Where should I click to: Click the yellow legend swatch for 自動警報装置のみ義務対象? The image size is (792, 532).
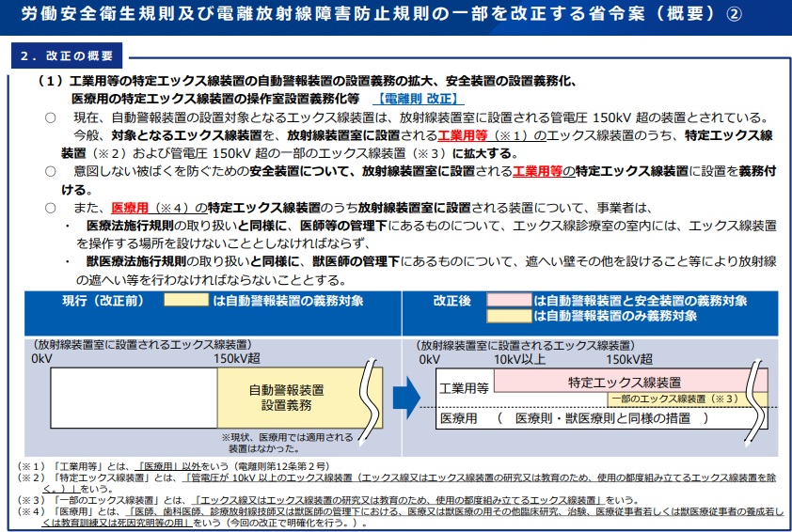tap(508, 317)
